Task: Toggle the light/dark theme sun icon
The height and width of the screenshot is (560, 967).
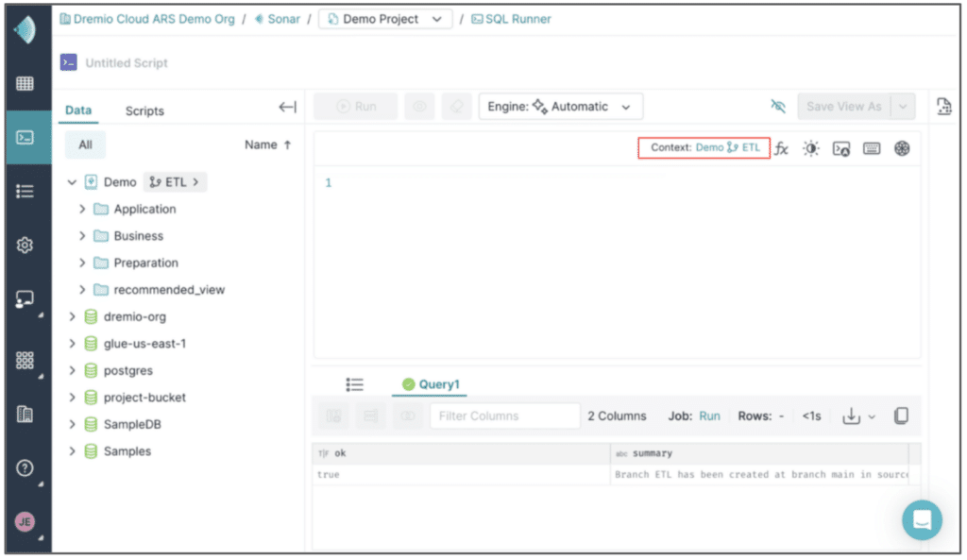Action: coord(811,148)
